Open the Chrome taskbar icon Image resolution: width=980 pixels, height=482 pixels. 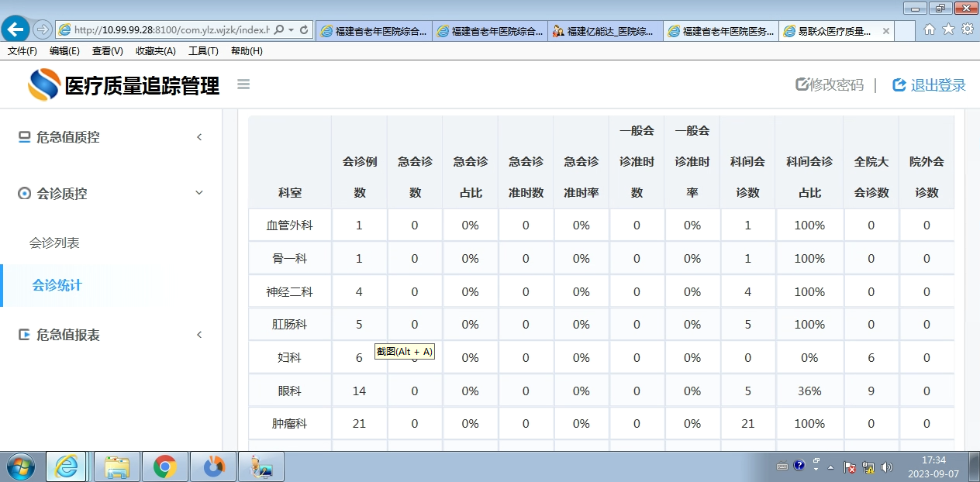(164, 467)
